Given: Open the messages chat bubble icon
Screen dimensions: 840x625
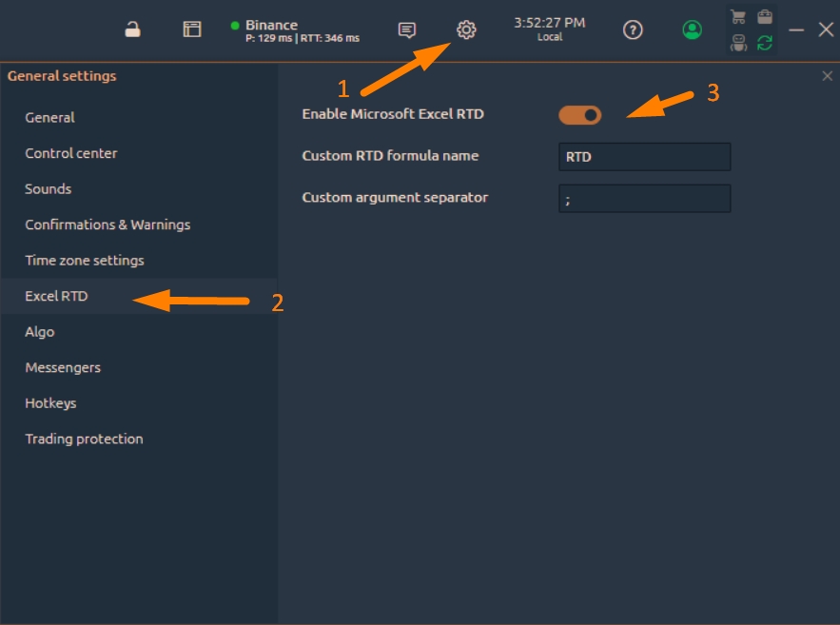Looking at the screenshot, I should click(x=407, y=30).
